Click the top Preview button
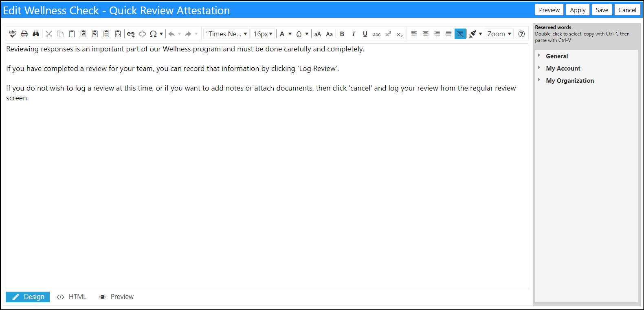This screenshot has width=644, height=310. coord(549,10)
